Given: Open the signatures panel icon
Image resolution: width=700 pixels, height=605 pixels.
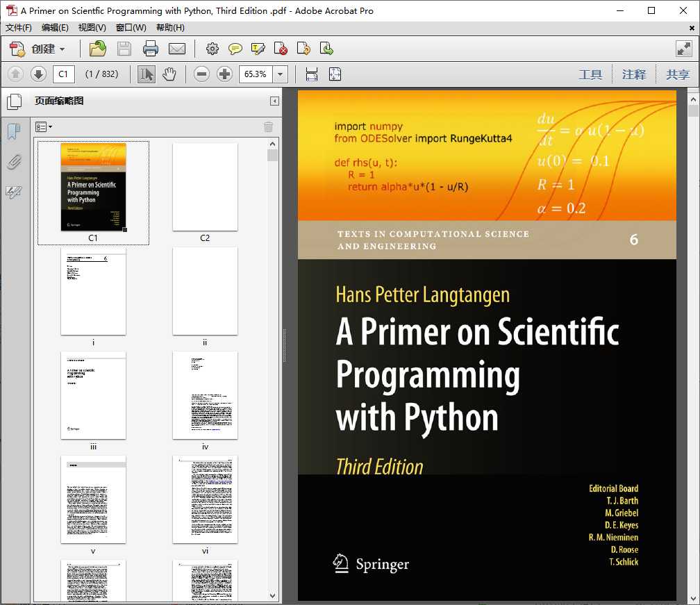Looking at the screenshot, I should point(14,192).
